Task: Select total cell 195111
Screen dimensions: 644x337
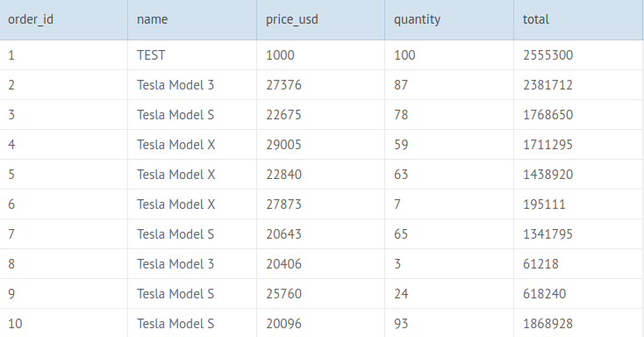Action: tap(578, 204)
